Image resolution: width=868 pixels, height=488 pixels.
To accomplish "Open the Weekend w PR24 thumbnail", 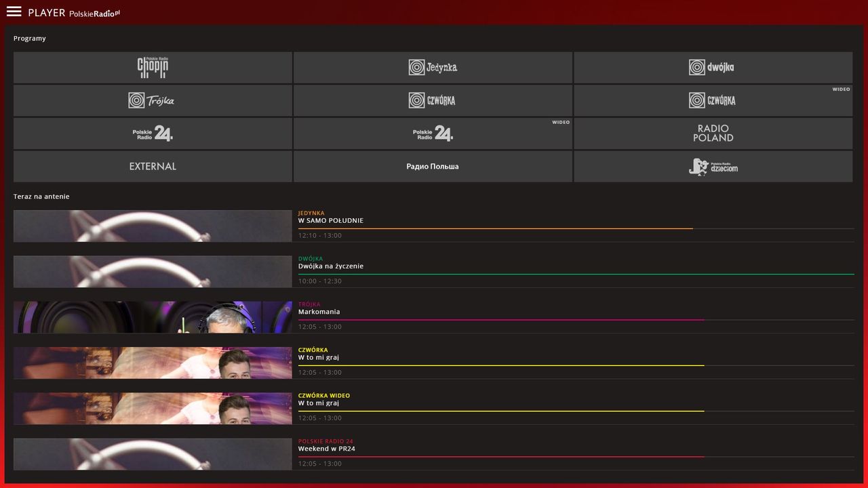I will (153, 454).
